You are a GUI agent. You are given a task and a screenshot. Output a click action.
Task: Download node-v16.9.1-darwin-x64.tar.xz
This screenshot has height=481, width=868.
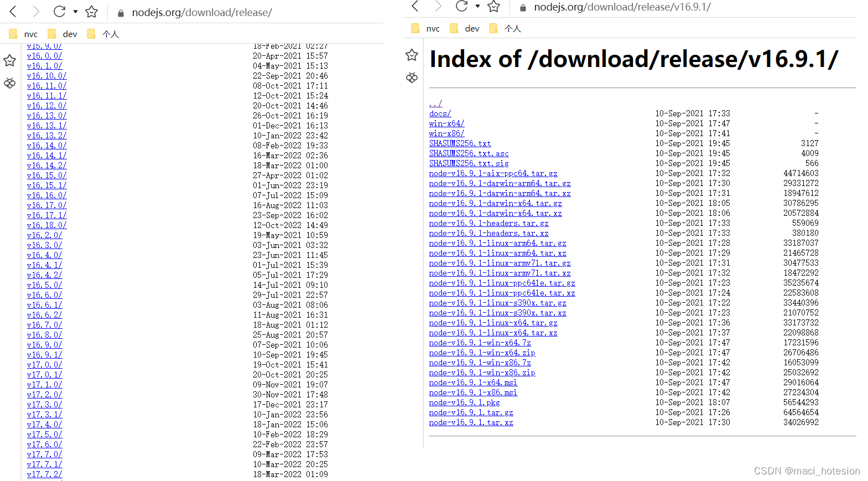495,213
